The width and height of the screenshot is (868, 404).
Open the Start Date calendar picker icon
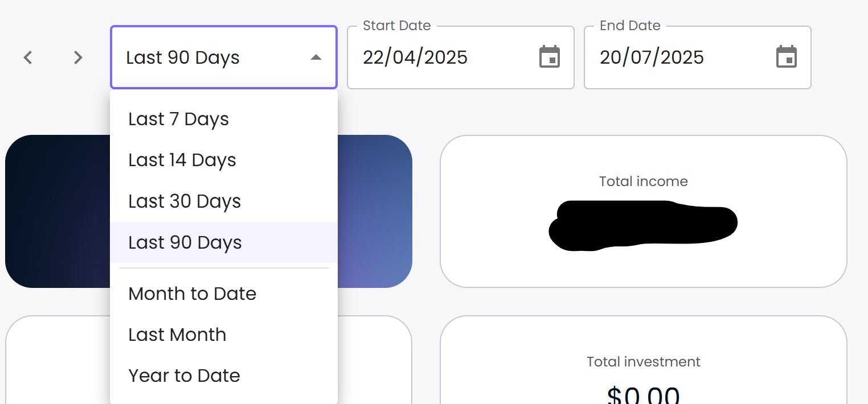550,57
